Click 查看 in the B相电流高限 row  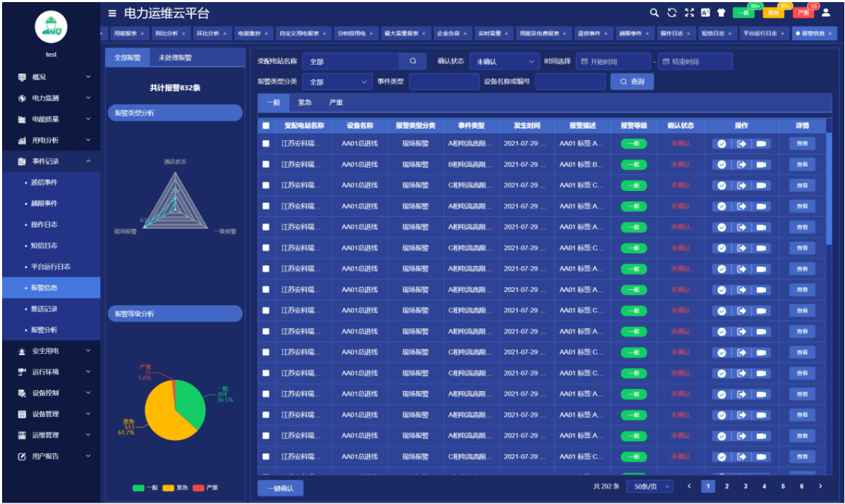pyautogui.click(x=802, y=164)
